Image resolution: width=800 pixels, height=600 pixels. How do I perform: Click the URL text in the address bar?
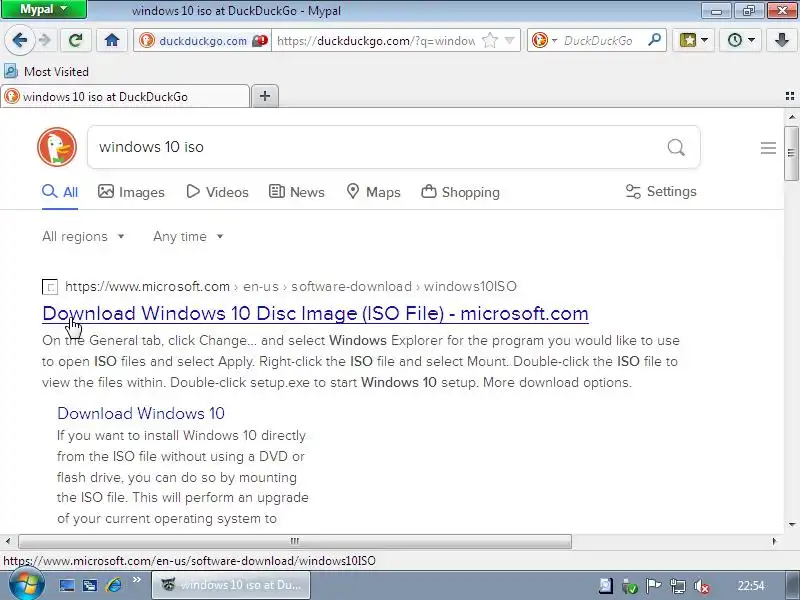pos(376,40)
